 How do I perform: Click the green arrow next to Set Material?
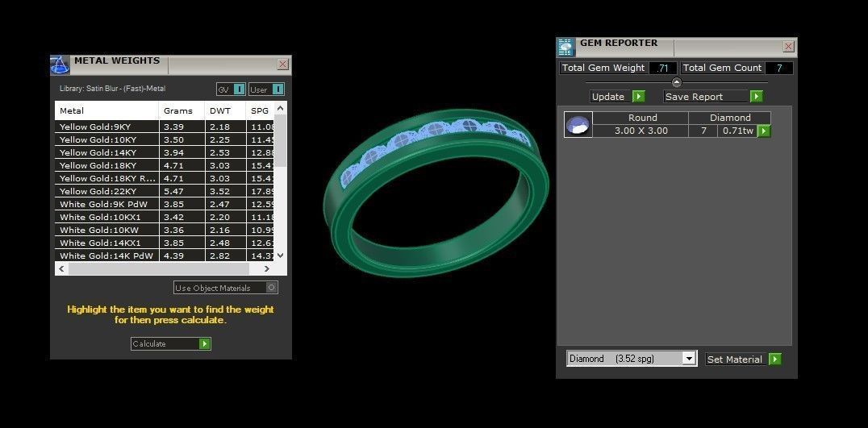(775, 359)
